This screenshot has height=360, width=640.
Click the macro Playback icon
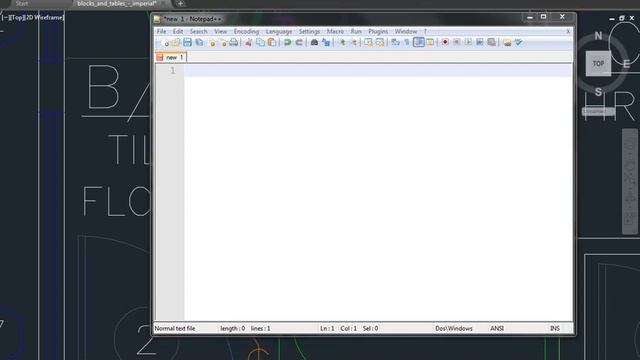point(468,42)
